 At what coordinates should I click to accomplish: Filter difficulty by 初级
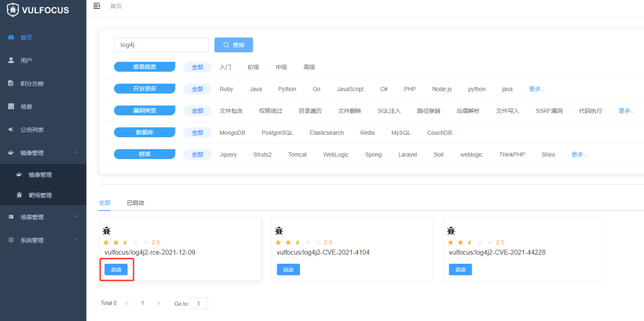coord(253,67)
